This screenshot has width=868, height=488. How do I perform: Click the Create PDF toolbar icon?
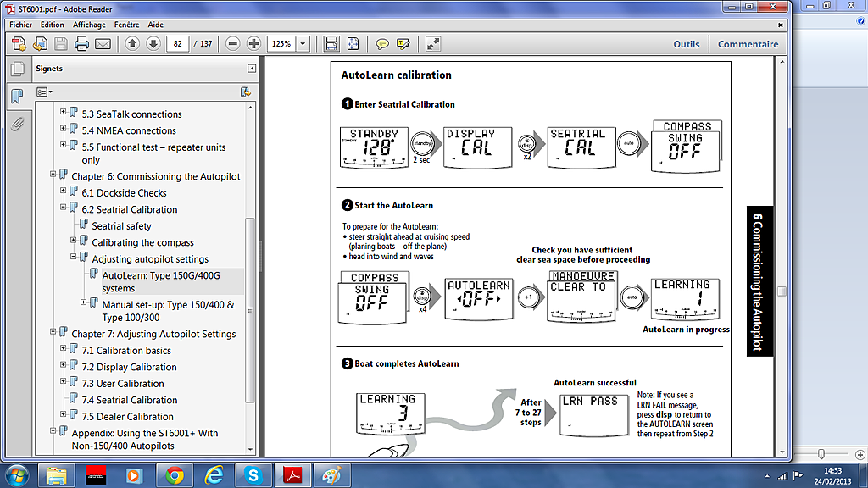point(19,44)
